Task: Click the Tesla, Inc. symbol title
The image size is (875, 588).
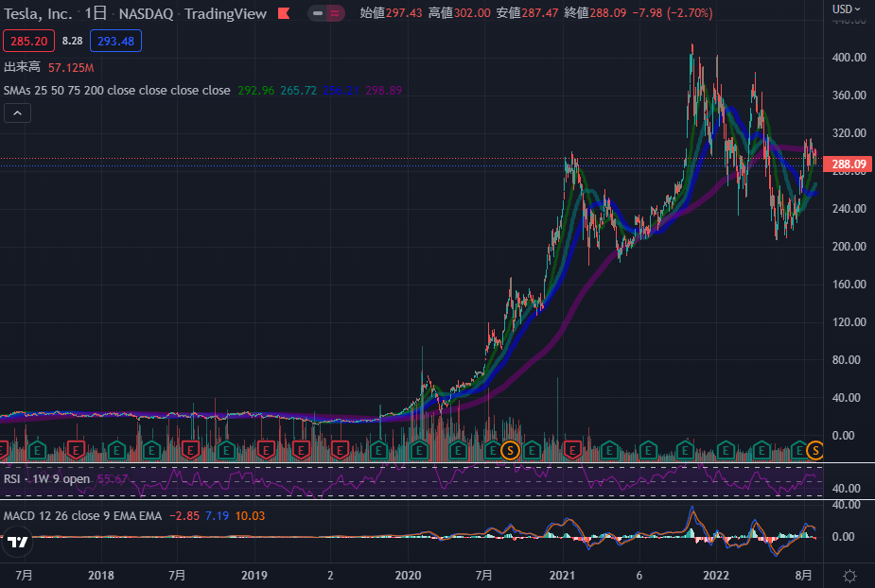Action: pyautogui.click(x=38, y=14)
